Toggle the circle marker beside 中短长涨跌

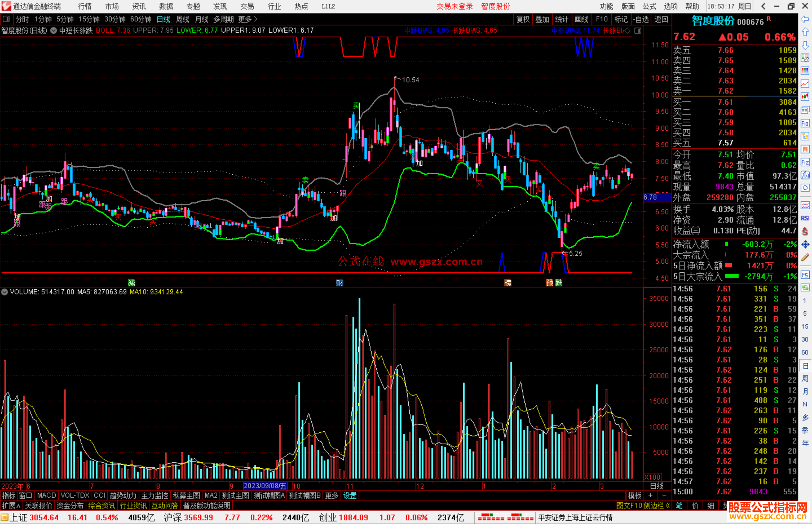coord(54,30)
